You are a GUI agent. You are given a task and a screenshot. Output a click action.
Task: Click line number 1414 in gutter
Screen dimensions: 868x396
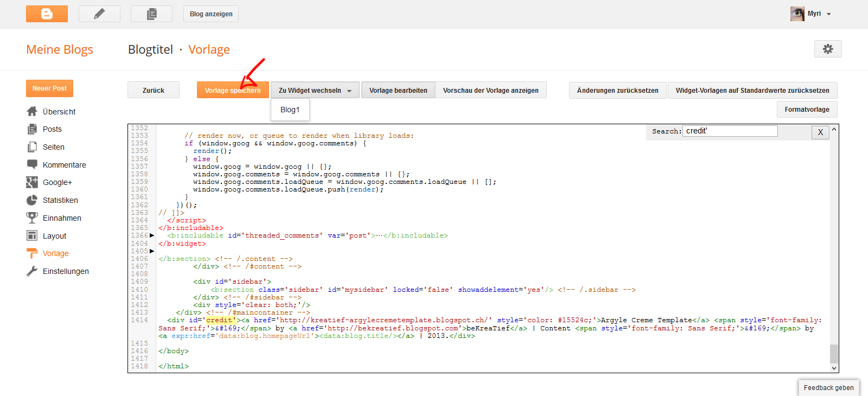(x=139, y=320)
